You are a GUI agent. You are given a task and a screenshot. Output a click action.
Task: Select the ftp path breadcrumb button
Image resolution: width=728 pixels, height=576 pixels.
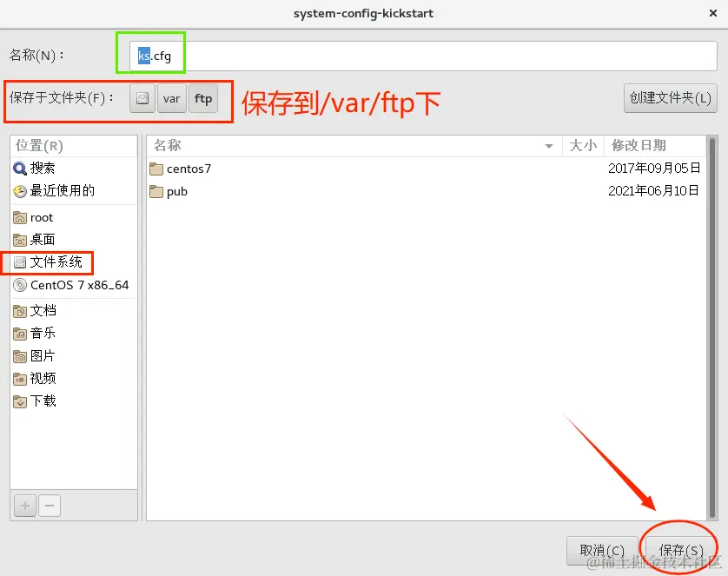pyautogui.click(x=203, y=98)
